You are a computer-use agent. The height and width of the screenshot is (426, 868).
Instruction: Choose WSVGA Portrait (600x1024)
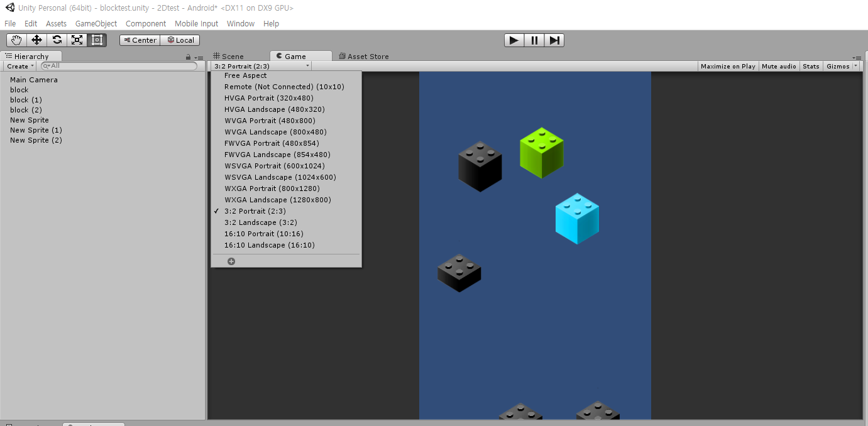(x=286, y=166)
